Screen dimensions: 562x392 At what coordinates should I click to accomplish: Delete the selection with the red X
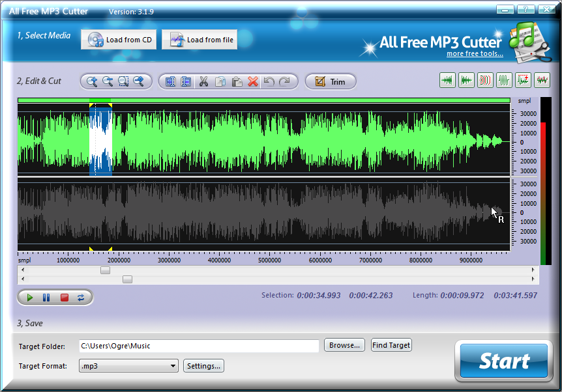pyautogui.click(x=253, y=81)
